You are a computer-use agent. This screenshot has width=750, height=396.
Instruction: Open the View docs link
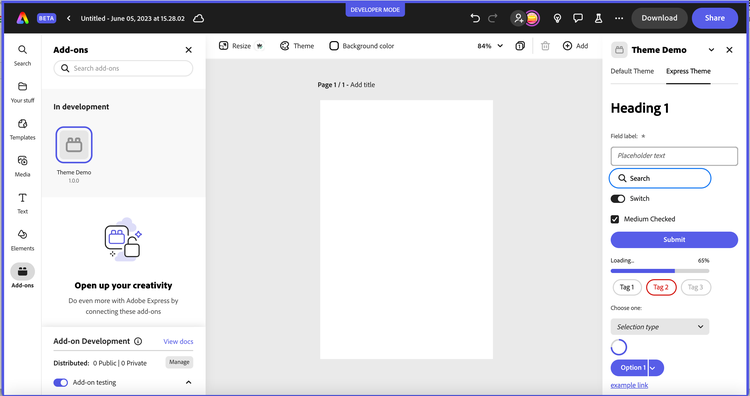coord(178,341)
